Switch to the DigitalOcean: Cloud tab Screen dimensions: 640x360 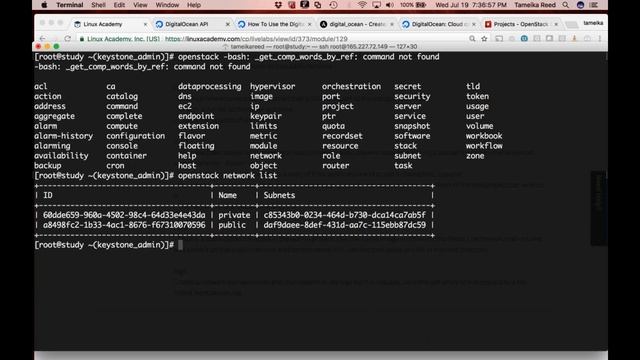pyautogui.click(x=438, y=24)
